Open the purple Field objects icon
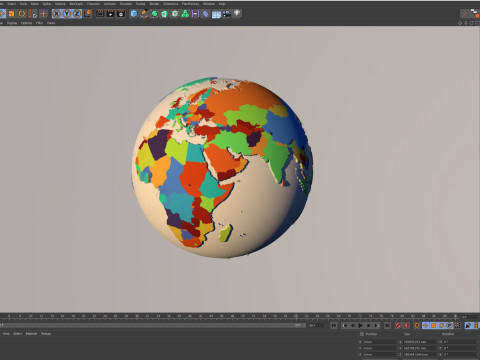Screen dimensions: 480x360 tap(195, 14)
